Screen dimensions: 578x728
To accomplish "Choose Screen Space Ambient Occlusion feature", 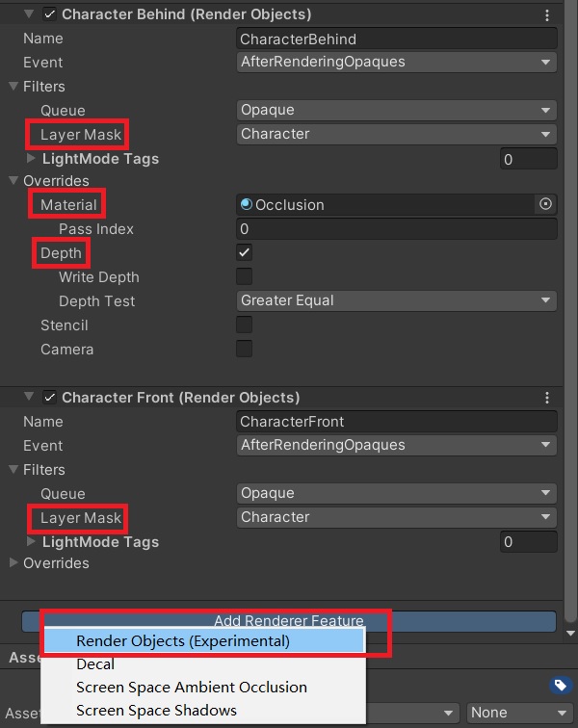I will tap(204, 688).
